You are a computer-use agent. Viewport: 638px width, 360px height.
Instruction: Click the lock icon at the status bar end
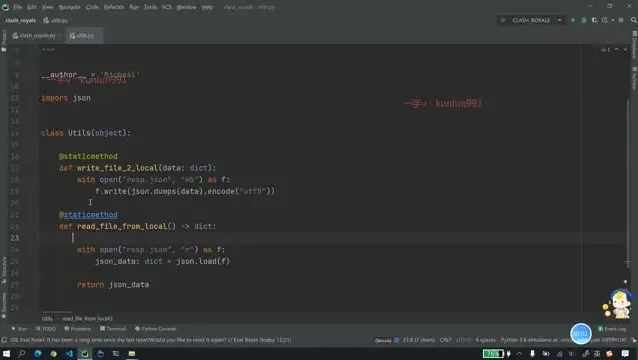point(634,340)
